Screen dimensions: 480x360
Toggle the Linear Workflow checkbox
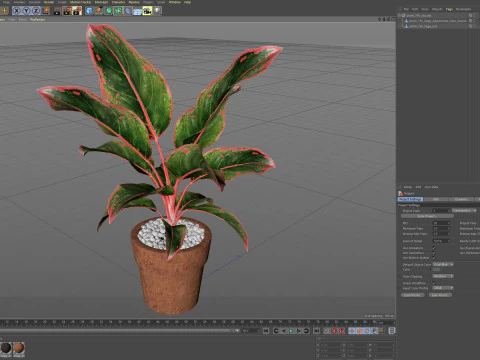coord(434,283)
